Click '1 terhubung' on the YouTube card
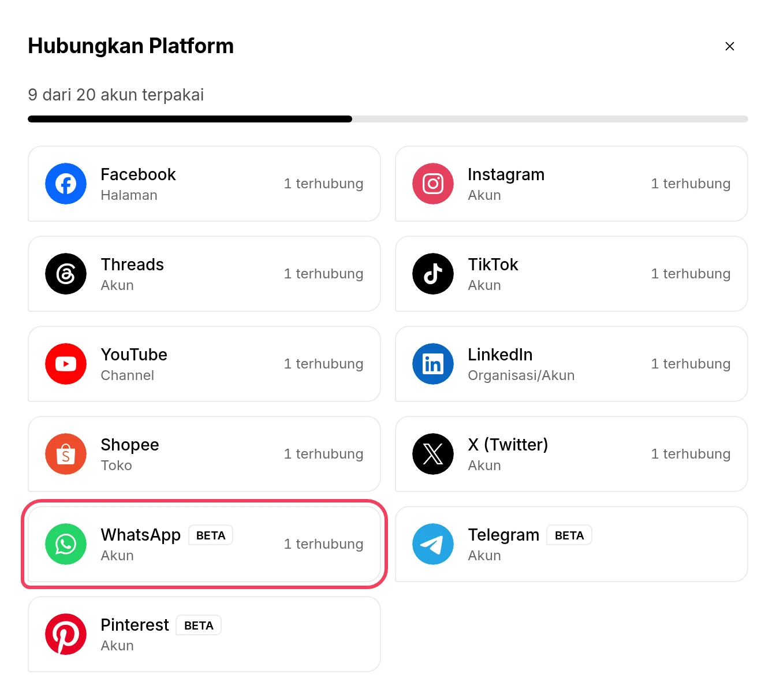The height and width of the screenshot is (700, 776). [323, 364]
